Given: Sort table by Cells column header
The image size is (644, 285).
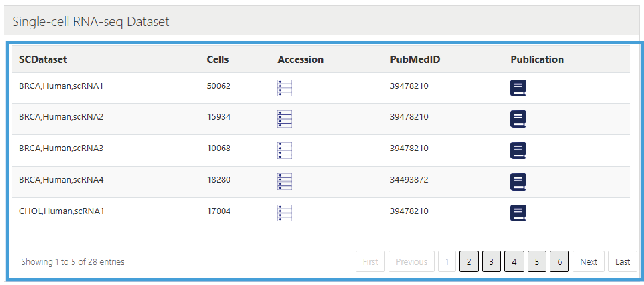Looking at the screenshot, I should 218,59.
